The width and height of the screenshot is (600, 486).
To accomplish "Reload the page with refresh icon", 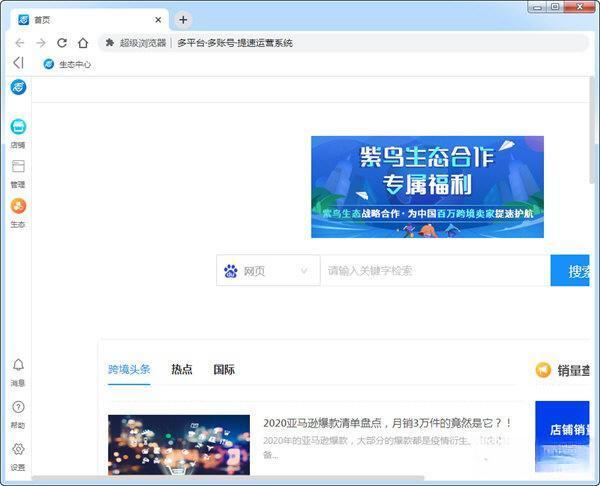I will pyautogui.click(x=62, y=43).
